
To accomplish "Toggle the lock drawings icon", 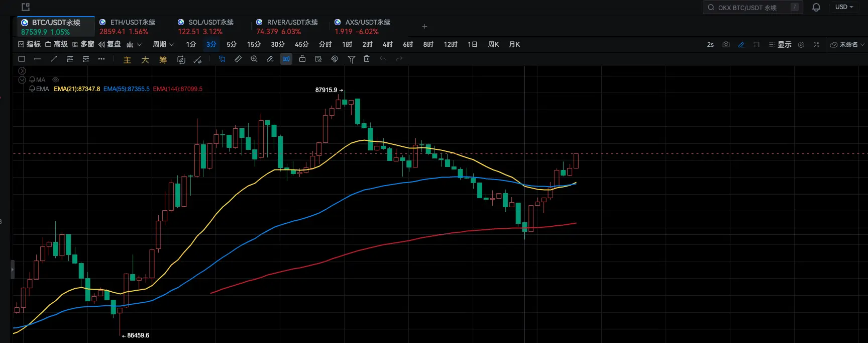I will coord(302,59).
